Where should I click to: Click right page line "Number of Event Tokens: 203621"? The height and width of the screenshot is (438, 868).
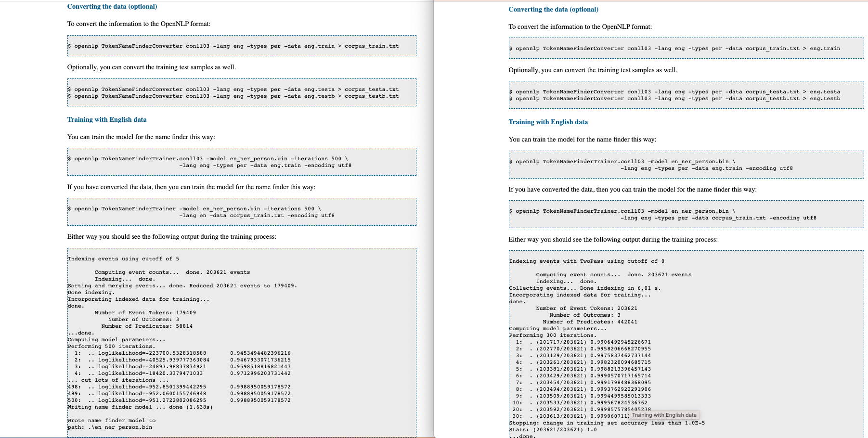[587, 309]
